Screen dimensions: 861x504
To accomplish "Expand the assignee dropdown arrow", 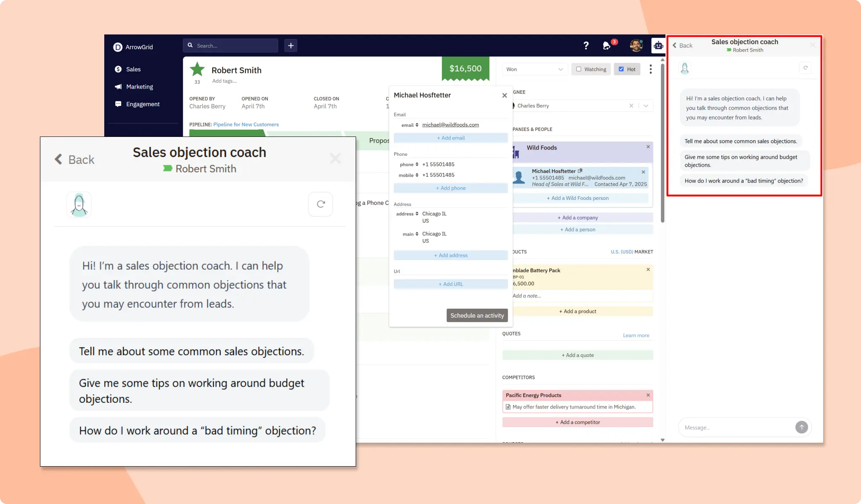I will [646, 106].
